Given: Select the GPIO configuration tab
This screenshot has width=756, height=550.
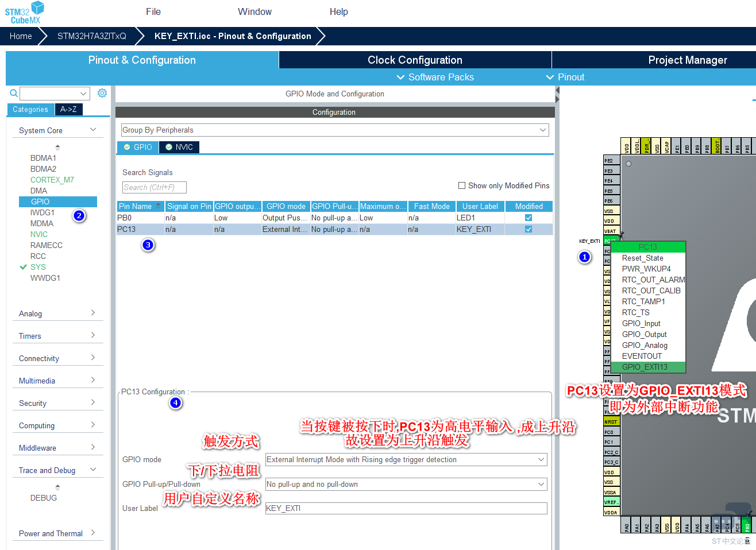Looking at the screenshot, I should 138,147.
